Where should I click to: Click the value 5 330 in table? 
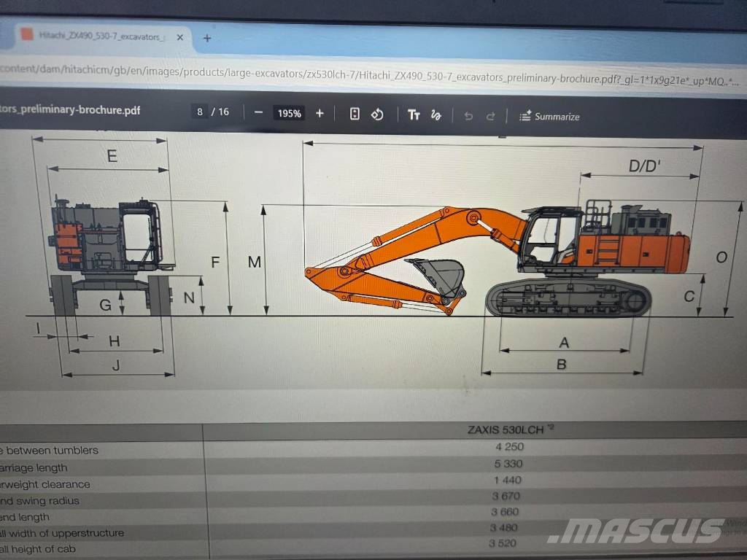[x=508, y=463]
